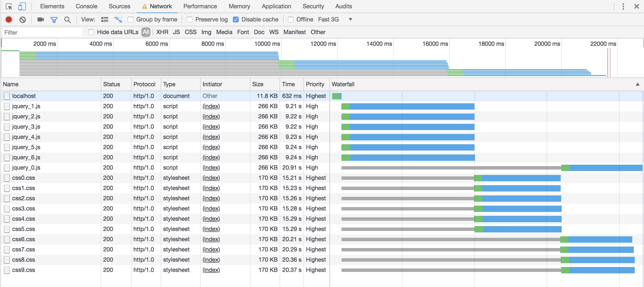This screenshot has width=644, height=287.
Task: Uncheck Disable cache checkbox
Action: (236, 19)
